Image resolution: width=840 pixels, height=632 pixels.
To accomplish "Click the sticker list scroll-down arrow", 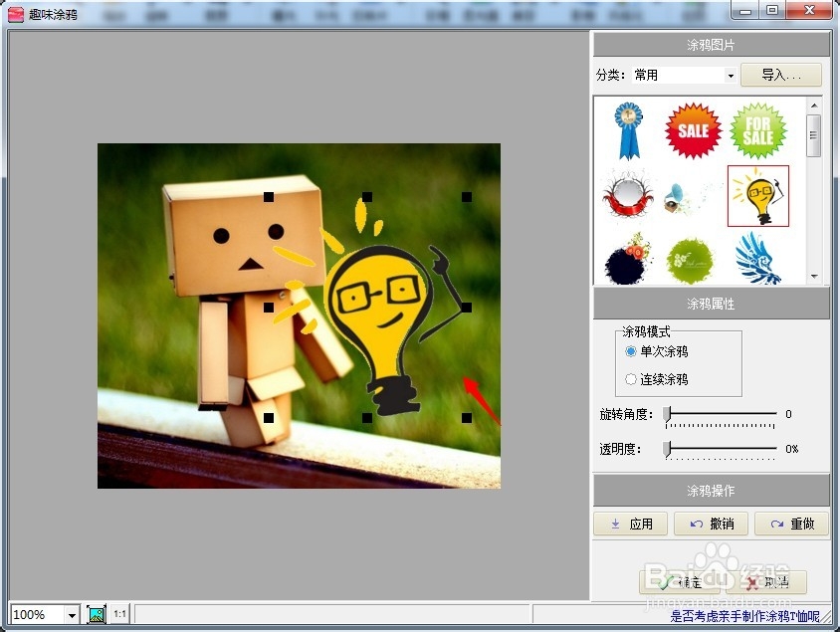I will [x=814, y=277].
